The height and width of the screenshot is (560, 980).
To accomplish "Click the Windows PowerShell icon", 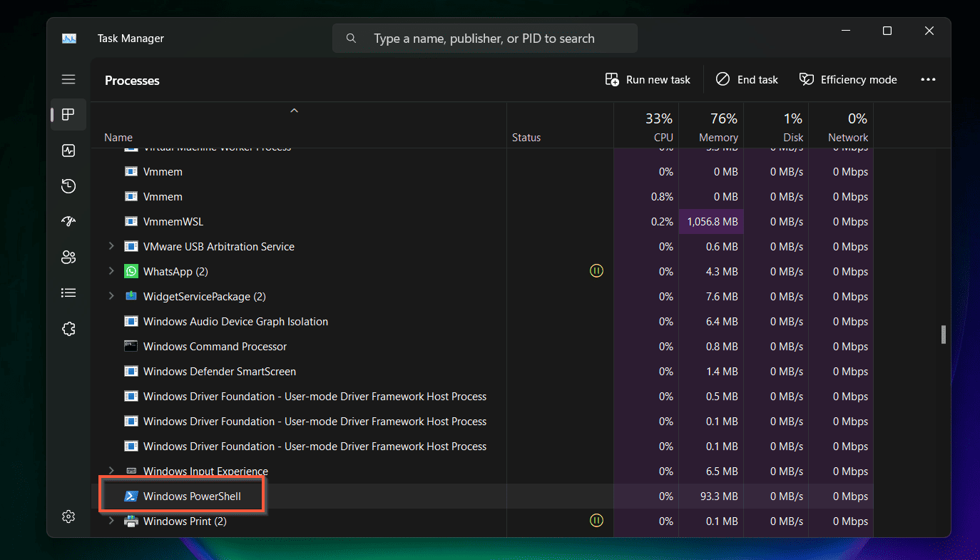I will point(131,497).
